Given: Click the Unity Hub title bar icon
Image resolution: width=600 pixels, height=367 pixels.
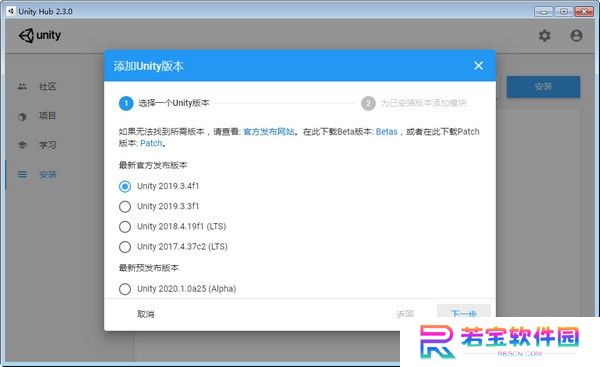Looking at the screenshot, I should (x=11, y=11).
